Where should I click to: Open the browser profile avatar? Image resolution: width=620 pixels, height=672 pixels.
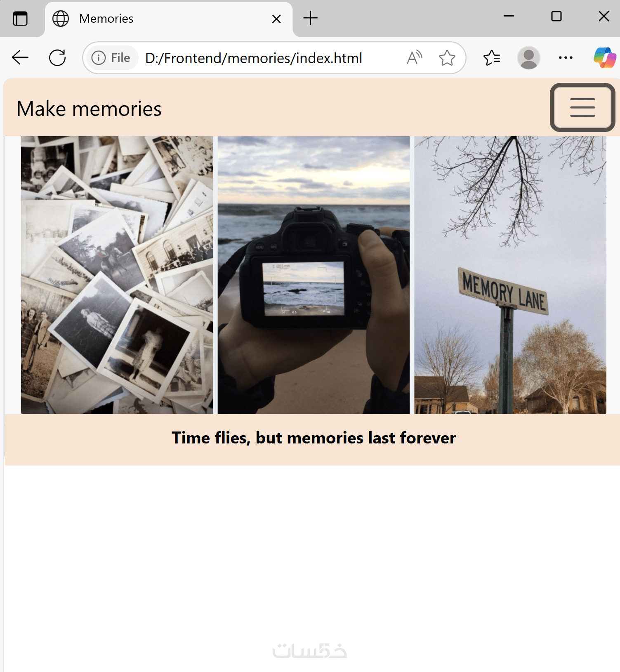point(528,58)
